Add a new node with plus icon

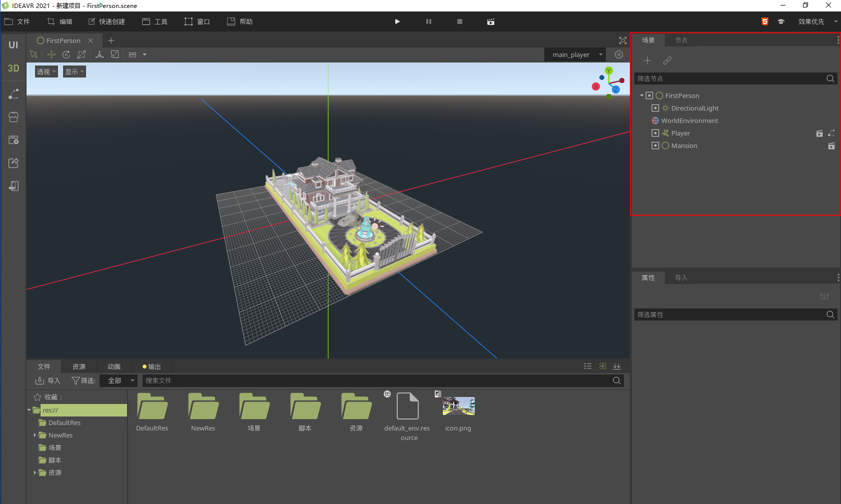(x=647, y=60)
